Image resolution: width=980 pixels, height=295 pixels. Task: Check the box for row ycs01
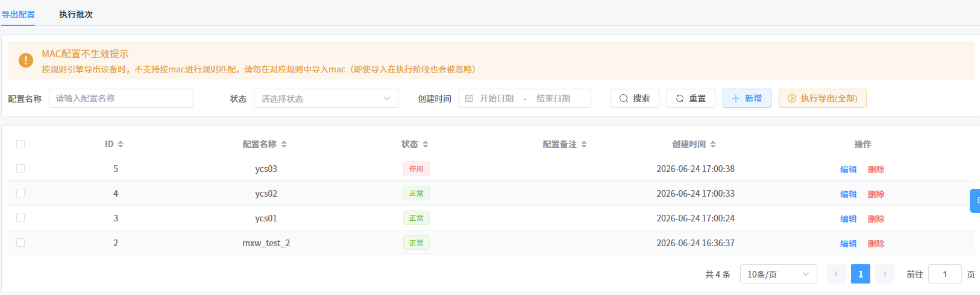pos(20,218)
